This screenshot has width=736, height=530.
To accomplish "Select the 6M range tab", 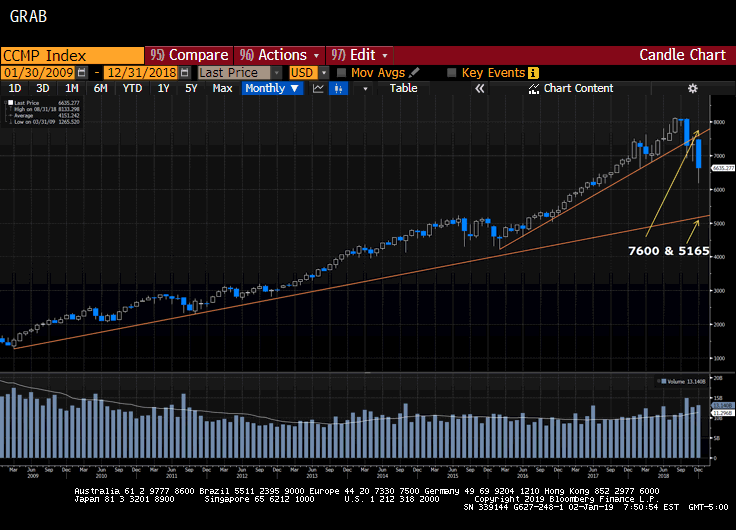I will pyautogui.click(x=100, y=88).
